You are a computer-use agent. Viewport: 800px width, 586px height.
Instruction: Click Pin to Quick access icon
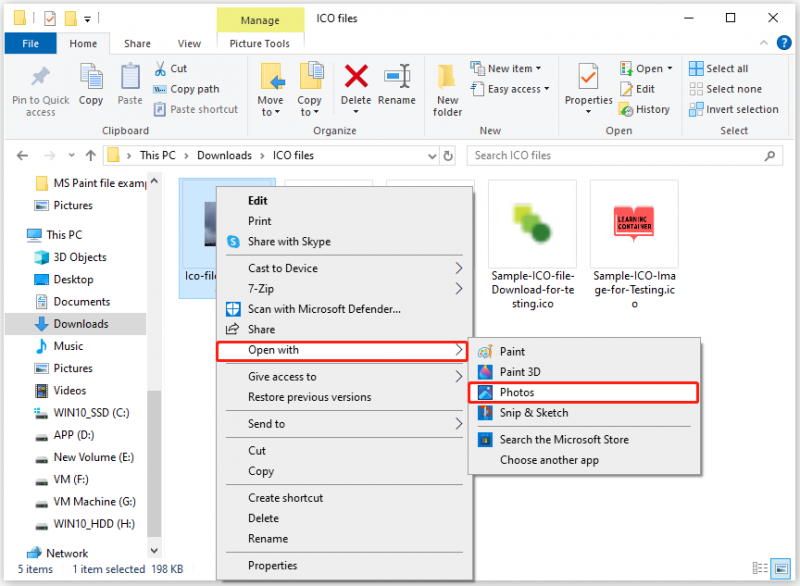(x=40, y=77)
